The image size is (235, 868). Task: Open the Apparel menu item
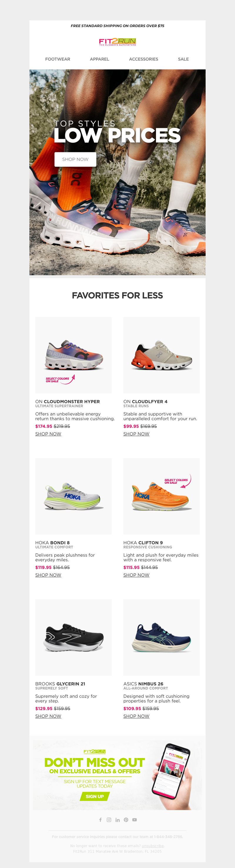pos(99,59)
